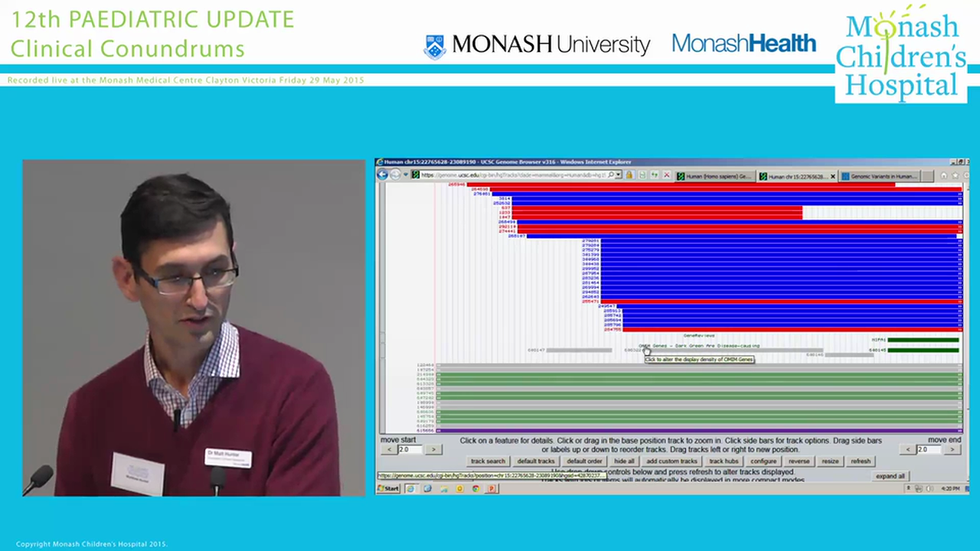The height and width of the screenshot is (551, 980).
Task: Click the refresh icon in the browser toolbar
Action: [656, 174]
